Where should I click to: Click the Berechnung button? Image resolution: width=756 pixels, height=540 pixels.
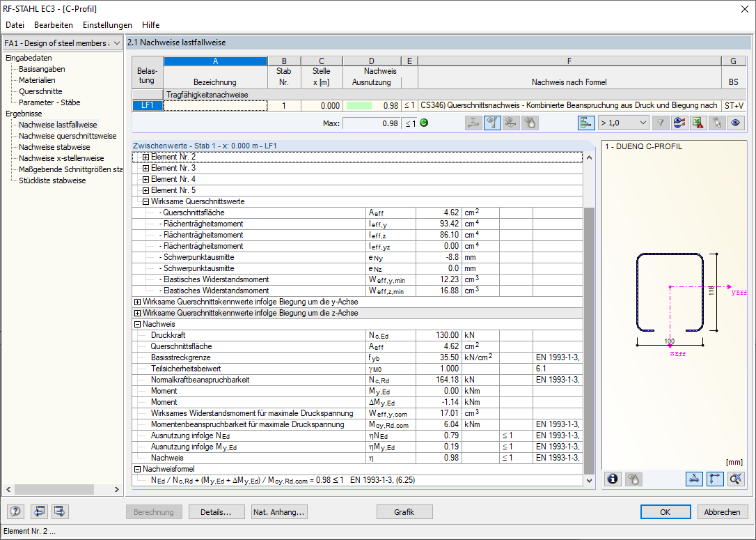pos(154,512)
